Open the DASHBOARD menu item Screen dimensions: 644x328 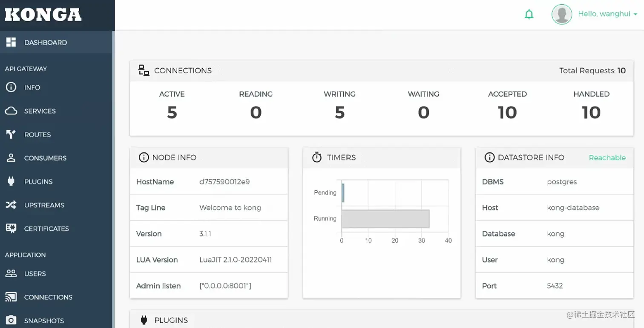pos(57,42)
